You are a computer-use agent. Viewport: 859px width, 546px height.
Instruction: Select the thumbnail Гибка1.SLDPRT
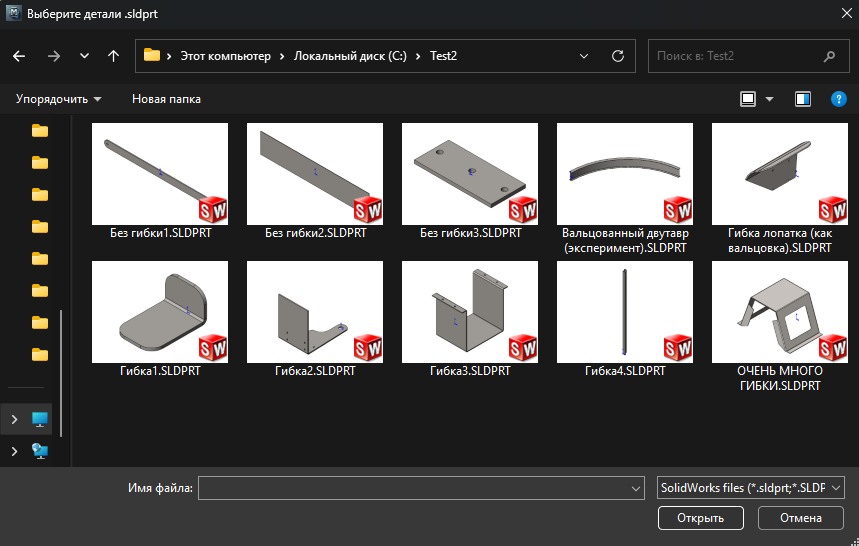click(160, 312)
